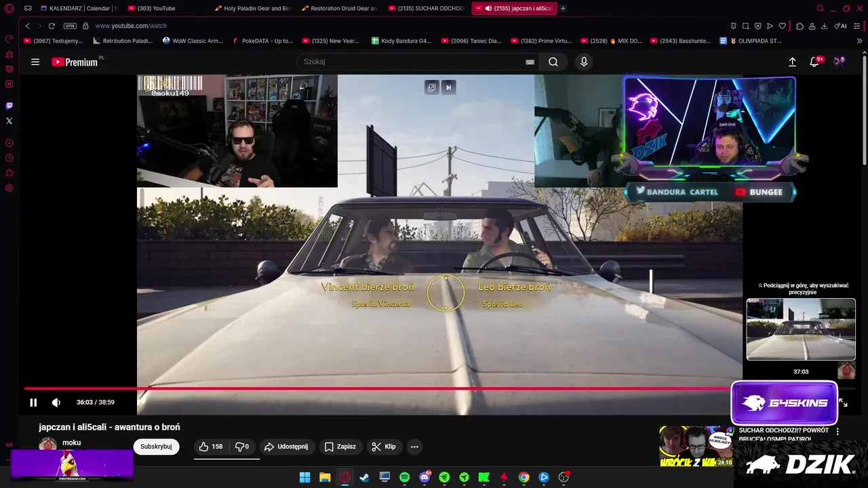868x488 pixels.
Task: Like the video with 158 likes
Action: click(211, 447)
